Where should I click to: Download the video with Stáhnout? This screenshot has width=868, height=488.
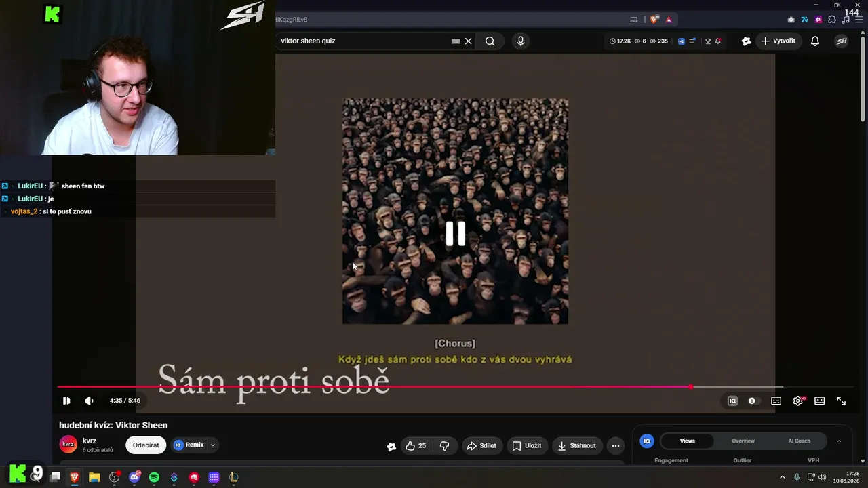(x=577, y=445)
